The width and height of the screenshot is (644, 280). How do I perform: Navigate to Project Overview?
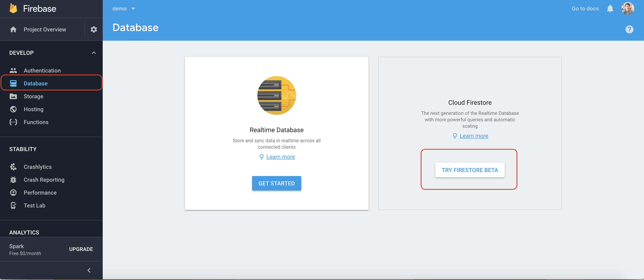click(x=45, y=29)
